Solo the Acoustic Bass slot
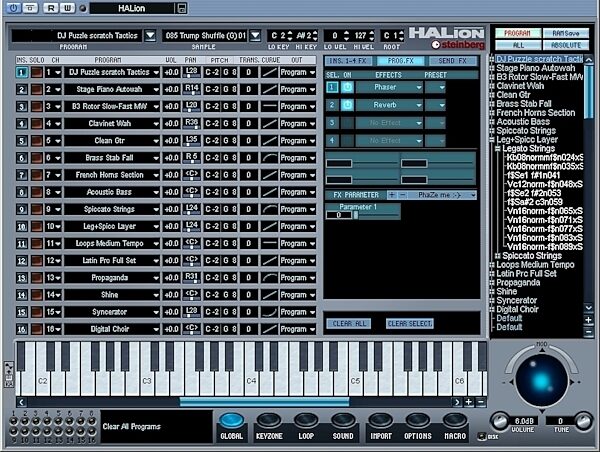The height and width of the screenshot is (452, 600). pos(37,192)
